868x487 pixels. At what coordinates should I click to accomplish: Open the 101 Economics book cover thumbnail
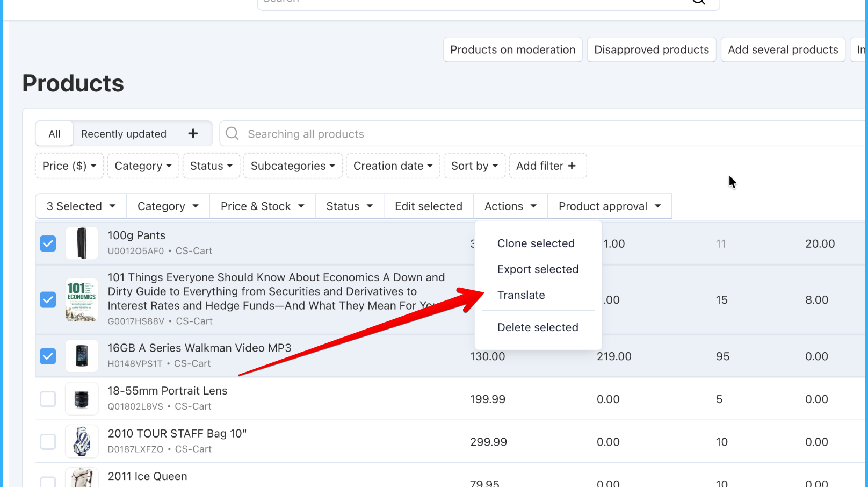pyautogui.click(x=82, y=299)
